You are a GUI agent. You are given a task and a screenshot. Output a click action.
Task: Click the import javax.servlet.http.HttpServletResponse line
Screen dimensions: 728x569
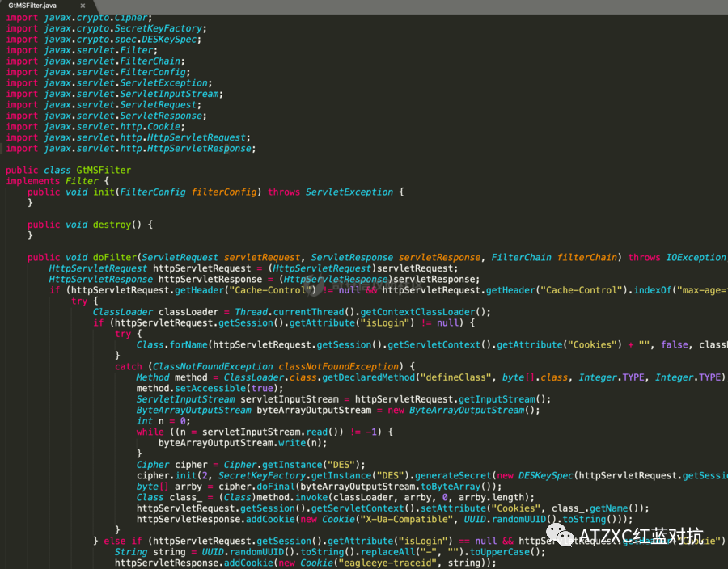[x=131, y=149]
